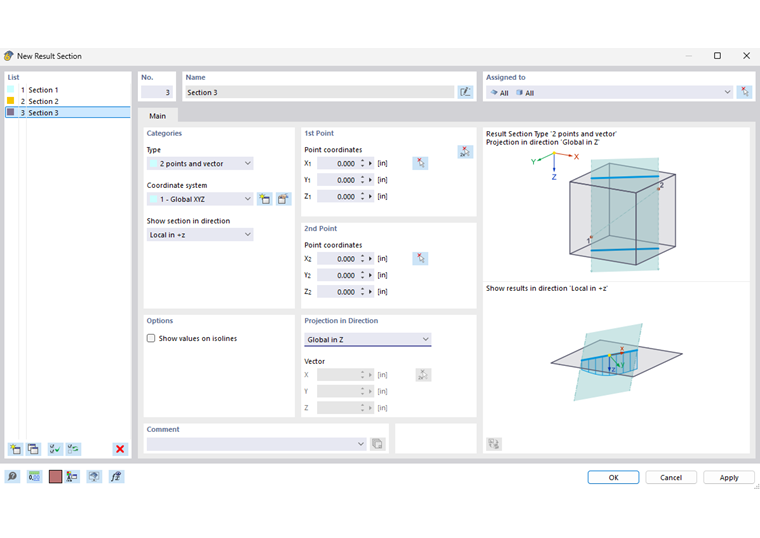Close the New Result Section dialog

[x=746, y=56]
